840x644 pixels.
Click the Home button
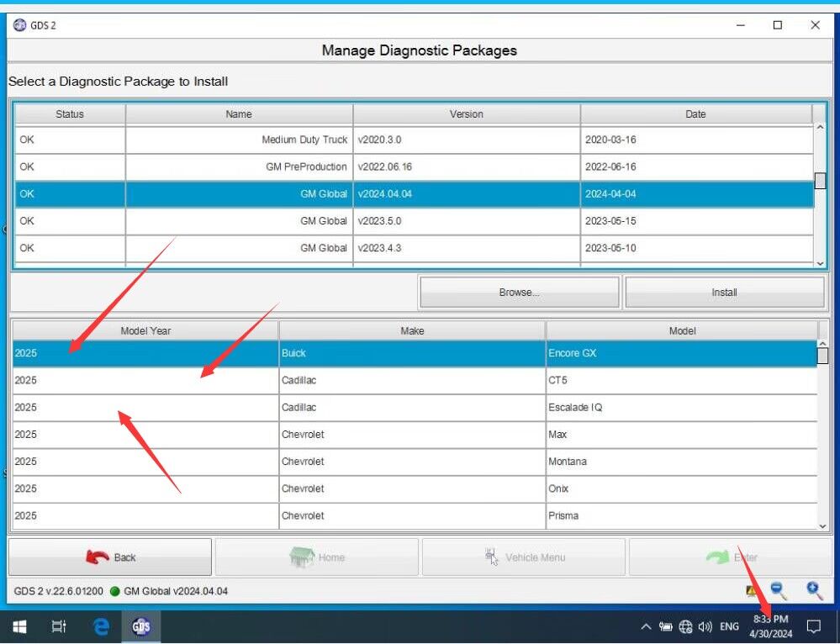[x=317, y=557]
